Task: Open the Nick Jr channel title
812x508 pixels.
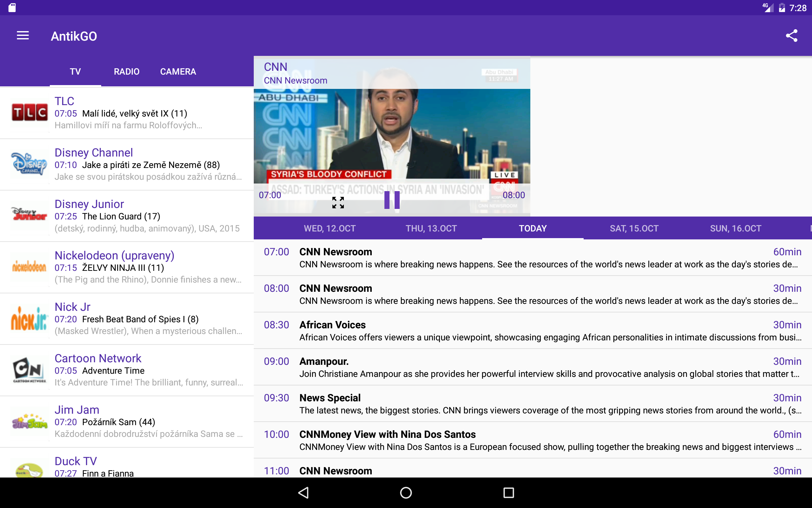Action: 72,307
